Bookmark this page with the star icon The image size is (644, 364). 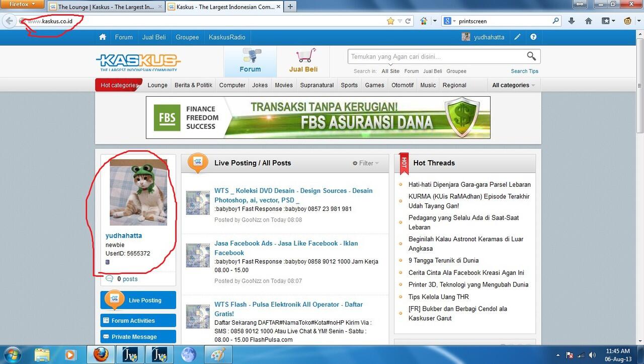pyautogui.click(x=390, y=21)
